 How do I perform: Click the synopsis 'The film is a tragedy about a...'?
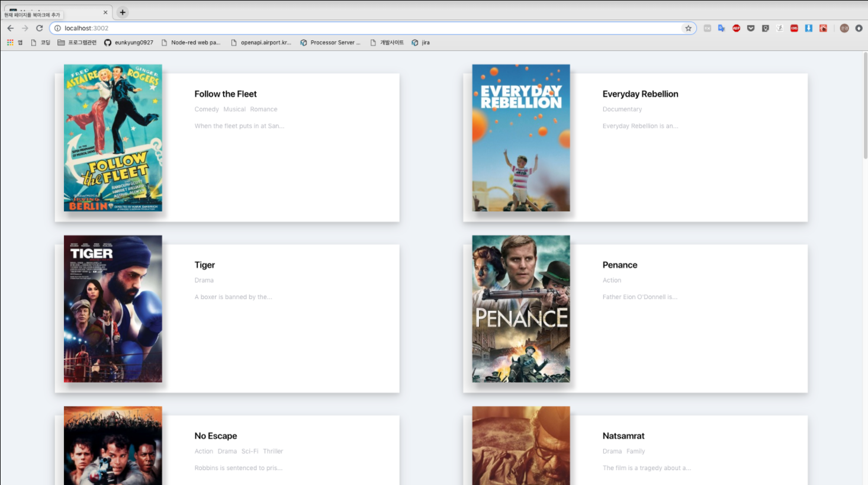pyautogui.click(x=647, y=468)
